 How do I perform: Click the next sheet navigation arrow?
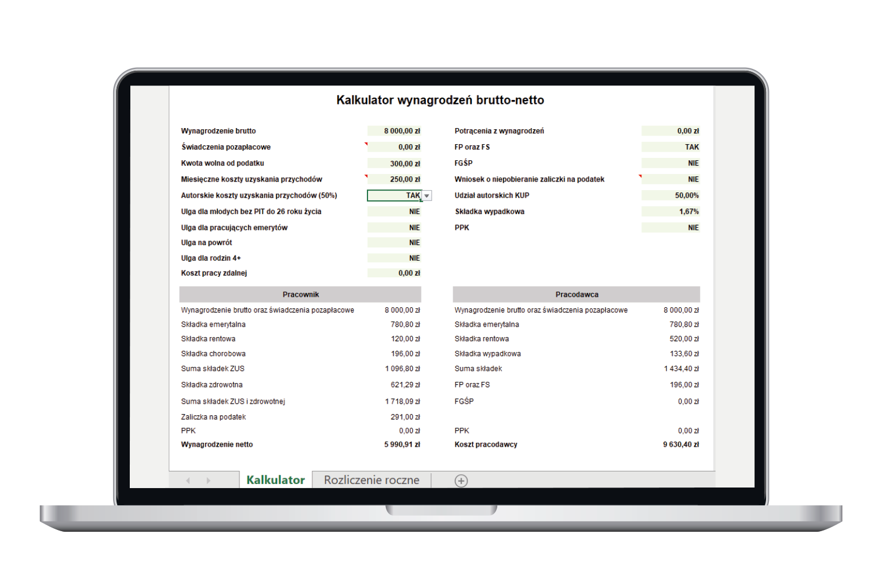pos(208,481)
